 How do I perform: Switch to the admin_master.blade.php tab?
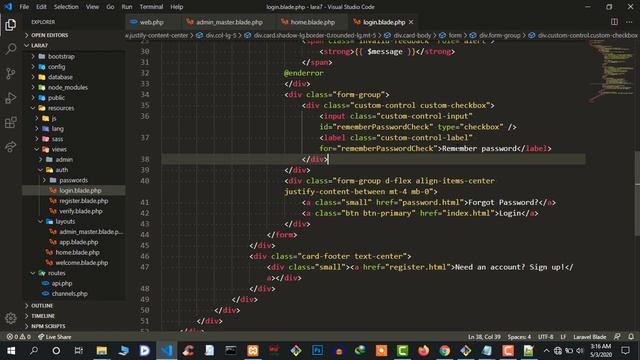(x=230, y=22)
